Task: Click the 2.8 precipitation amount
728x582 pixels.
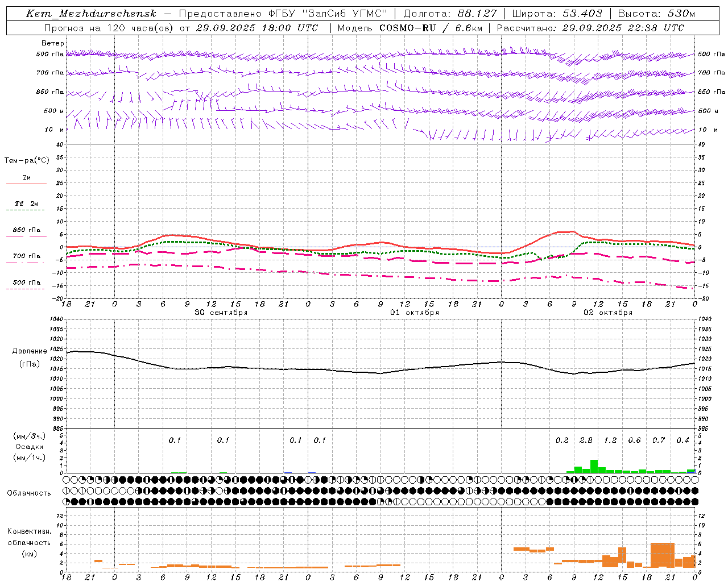Action: click(586, 440)
